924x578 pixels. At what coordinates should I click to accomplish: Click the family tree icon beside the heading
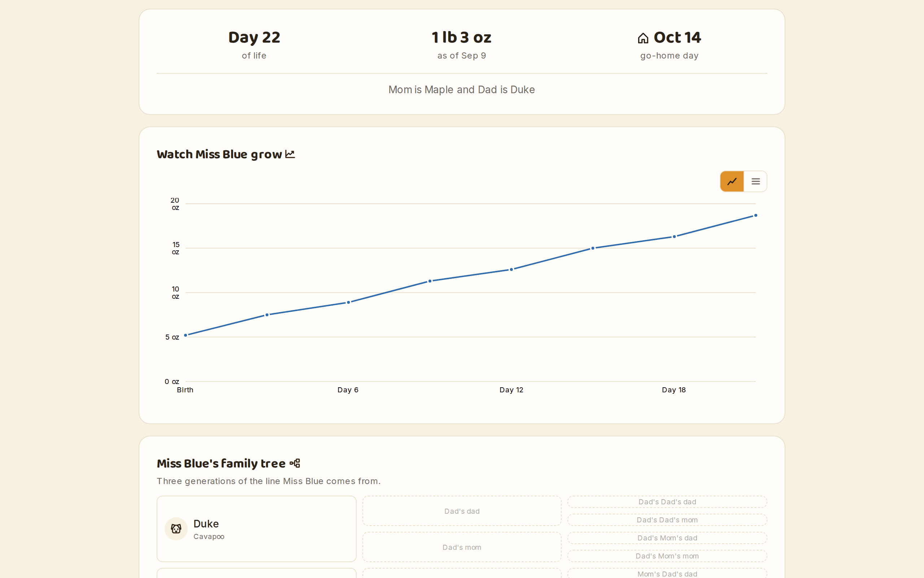click(295, 463)
